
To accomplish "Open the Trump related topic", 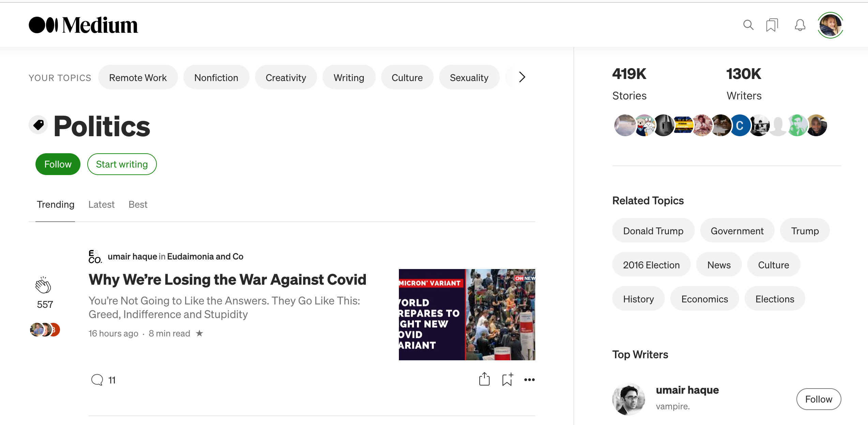I will (x=805, y=231).
